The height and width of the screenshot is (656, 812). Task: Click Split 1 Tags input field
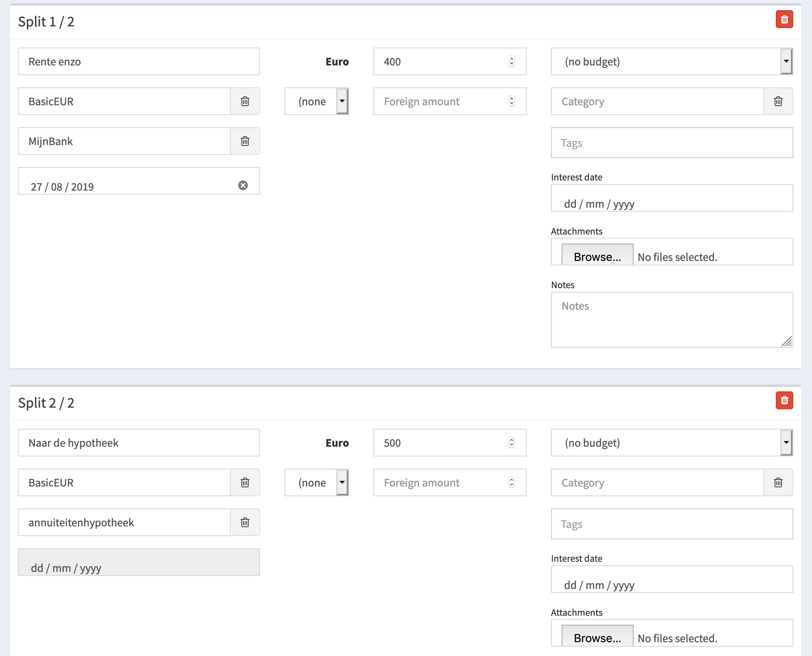tap(671, 143)
